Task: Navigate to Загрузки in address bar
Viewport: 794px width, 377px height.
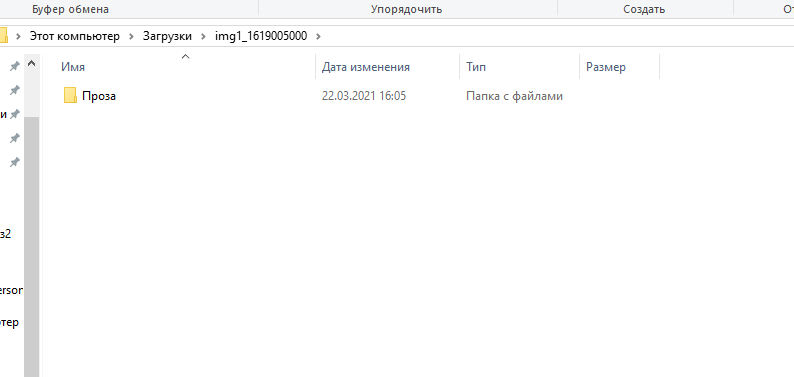Action: point(167,36)
